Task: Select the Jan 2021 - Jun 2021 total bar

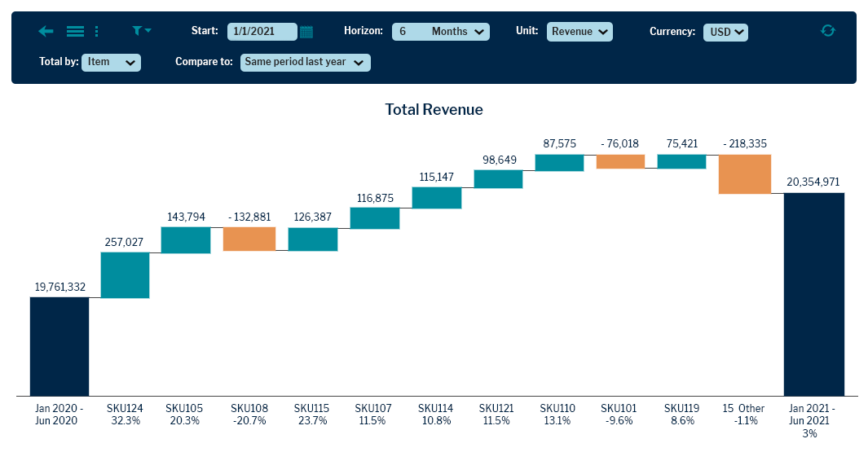Action: click(x=813, y=294)
